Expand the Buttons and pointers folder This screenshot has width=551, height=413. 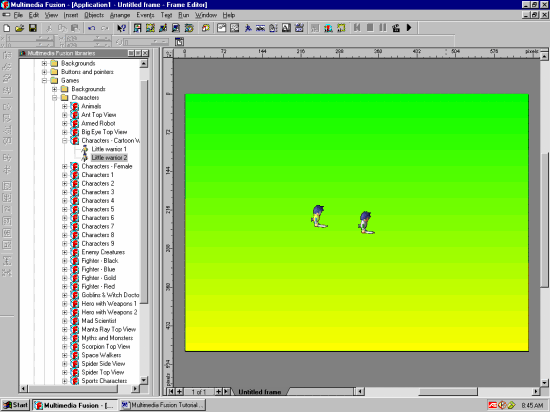[44, 72]
